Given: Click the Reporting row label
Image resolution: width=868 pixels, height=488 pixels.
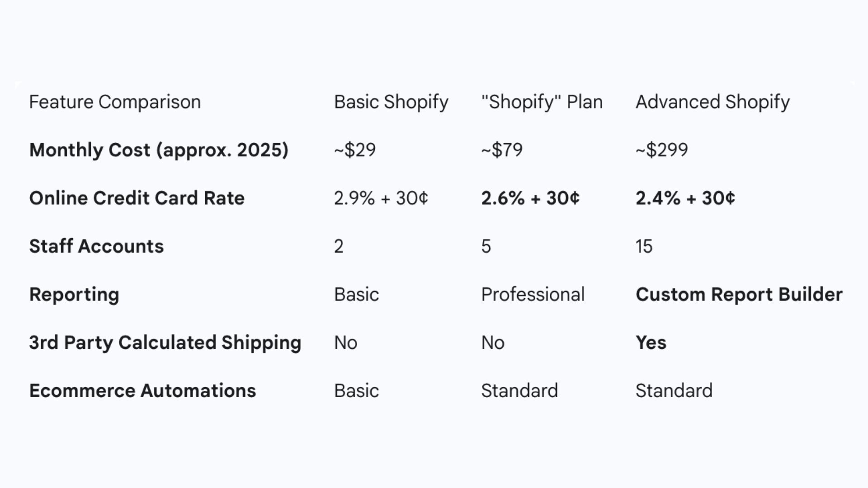Looking at the screenshot, I should pos(74,295).
